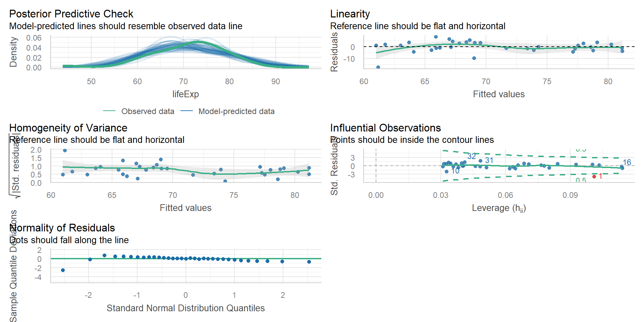644x322 pixels.
Task: Click the Posterior Predictive Check title
Action: click(x=71, y=14)
